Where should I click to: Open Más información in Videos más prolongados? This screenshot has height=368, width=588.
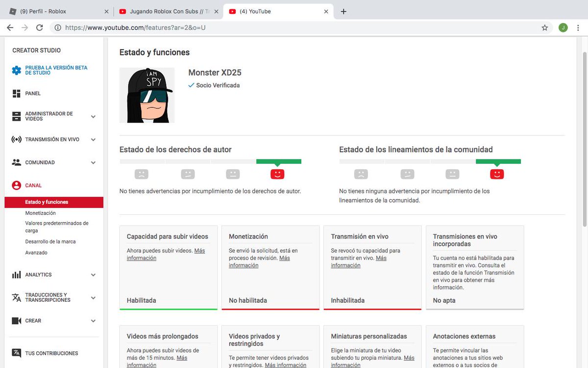coord(157,362)
